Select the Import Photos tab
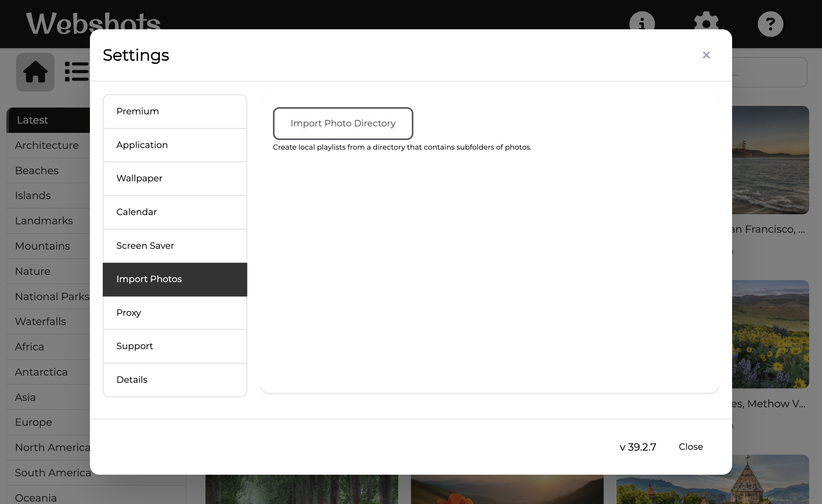Viewport: 822px width, 504px height. [175, 279]
